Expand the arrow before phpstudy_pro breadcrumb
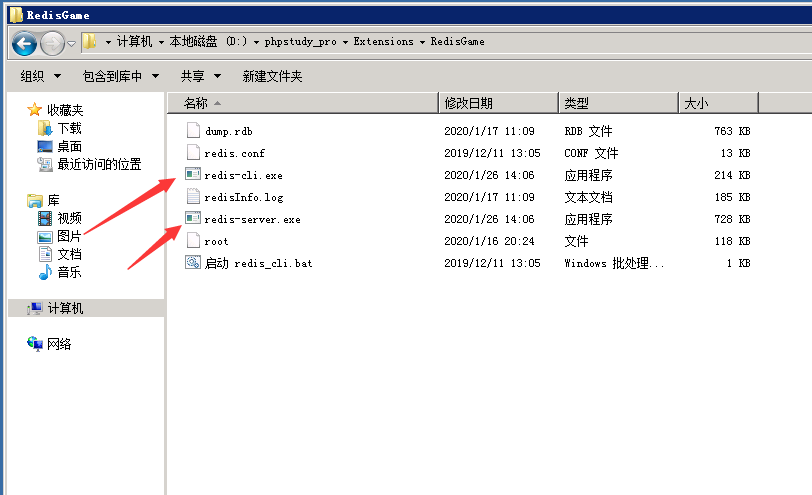This screenshot has width=812, height=495. pos(256,42)
